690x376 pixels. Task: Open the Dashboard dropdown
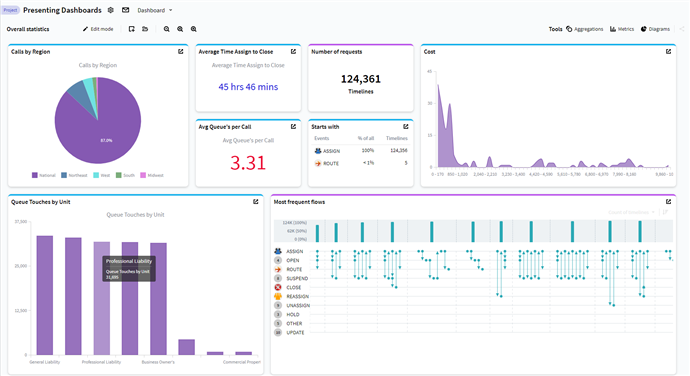click(154, 10)
